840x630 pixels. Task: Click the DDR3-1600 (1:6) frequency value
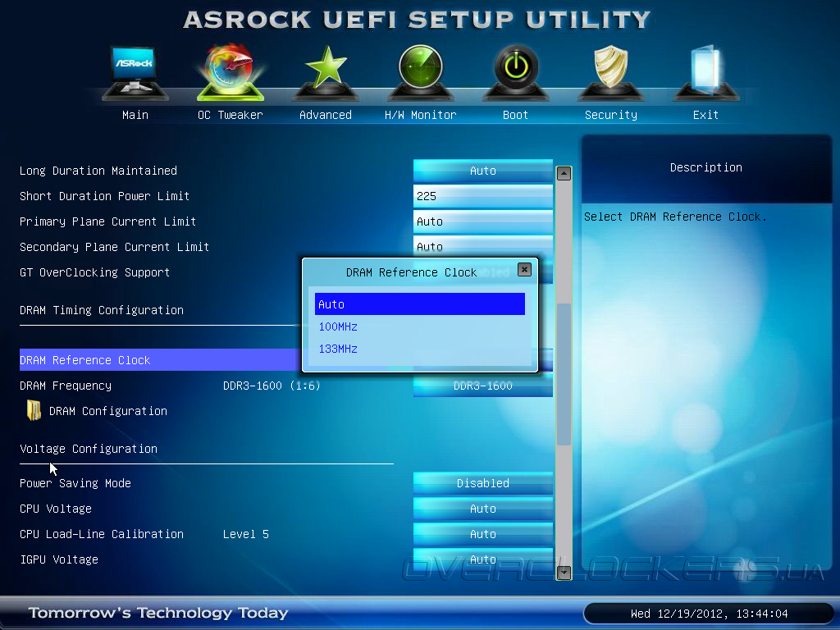(272, 386)
